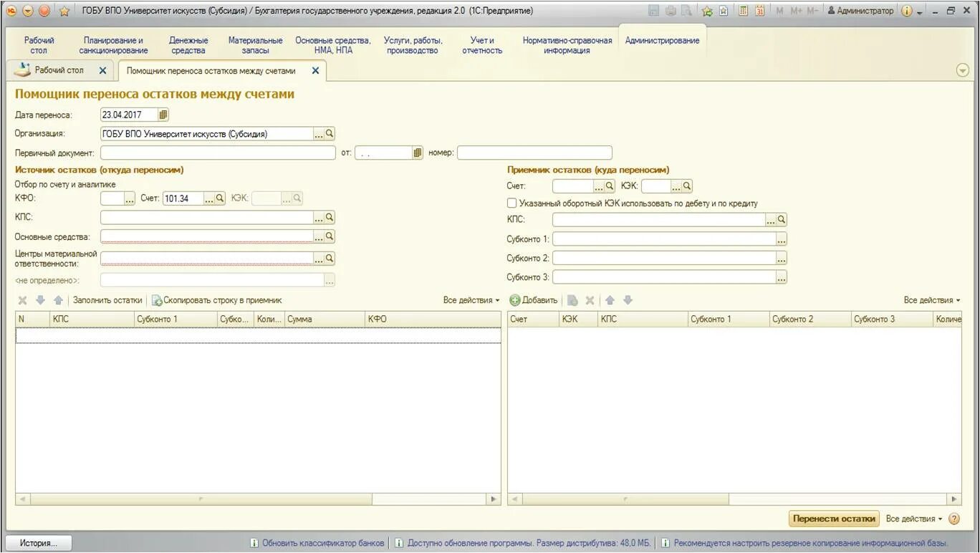Open the Учет и отчетность section

tap(483, 45)
